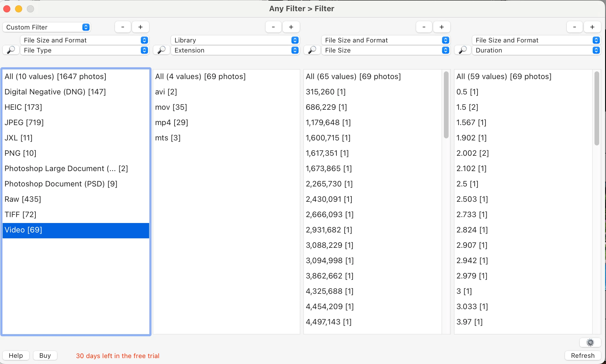Add a column after Extension with plus

click(x=291, y=27)
